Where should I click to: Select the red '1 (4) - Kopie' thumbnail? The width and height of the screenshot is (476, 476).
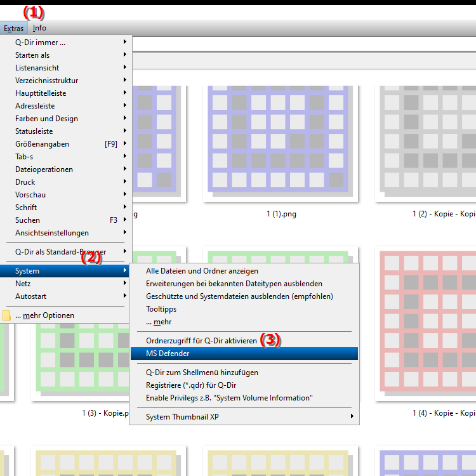426,324
